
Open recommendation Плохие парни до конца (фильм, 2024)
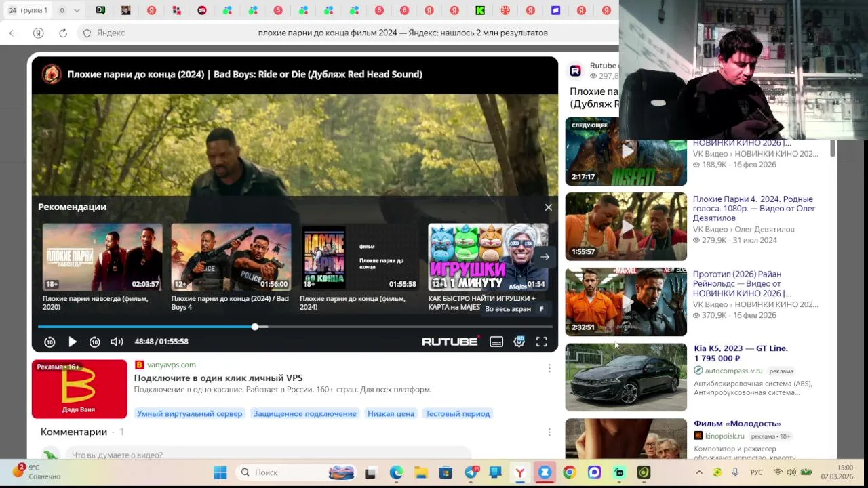coord(359,268)
